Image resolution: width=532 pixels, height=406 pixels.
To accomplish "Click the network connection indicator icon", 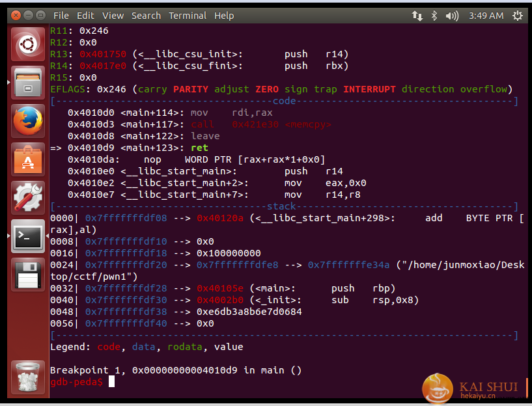I will (417, 16).
